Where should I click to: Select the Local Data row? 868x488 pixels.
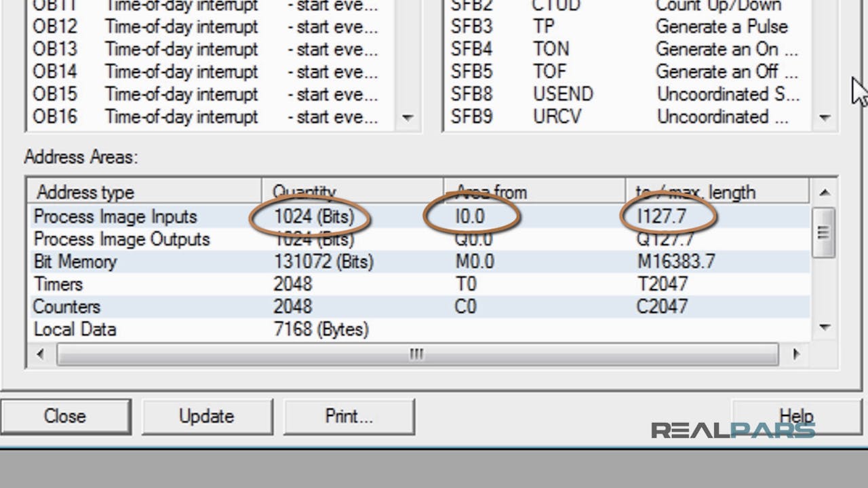click(75, 329)
